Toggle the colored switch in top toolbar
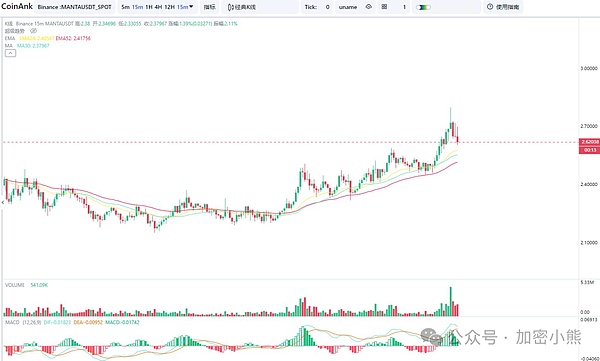Screen dimensions: 600x361 (x=423, y=7)
